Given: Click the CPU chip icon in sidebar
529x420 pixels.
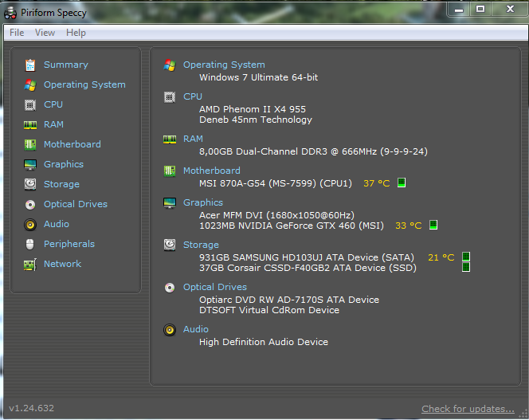Looking at the screenshot, I should click(30, 104).
